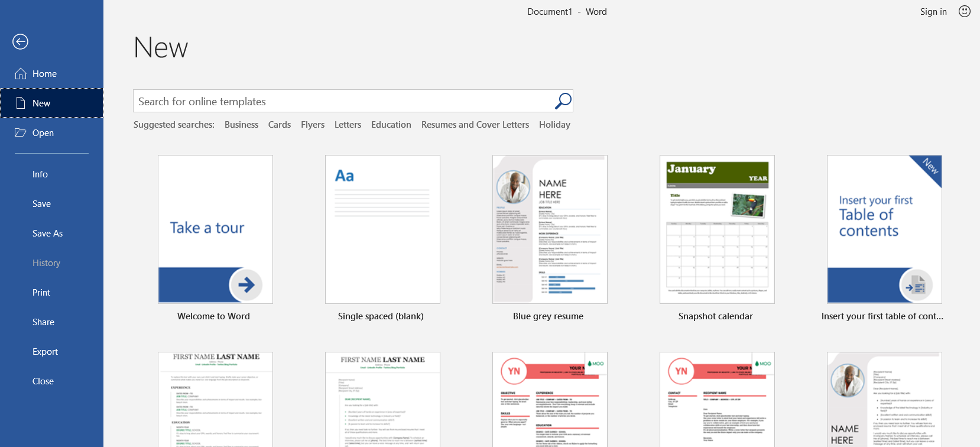The image size is (980, 447).
Task: Open the Export options
Action: (x=45, y=351)
